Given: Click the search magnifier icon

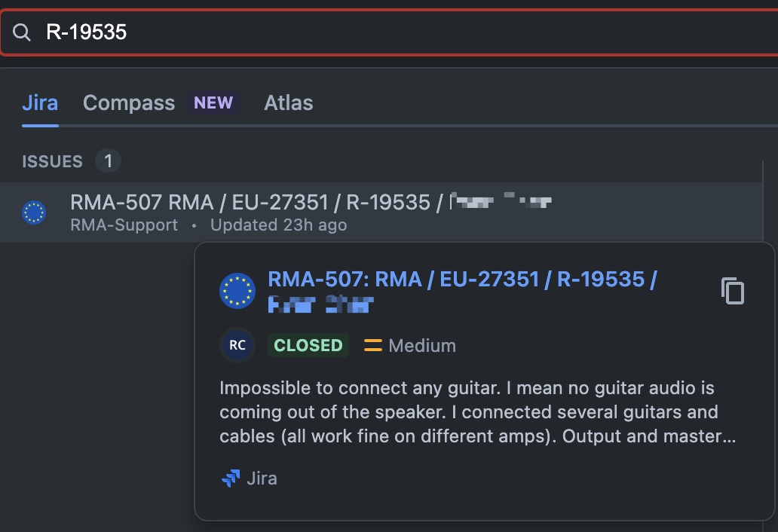Looking at the screenshot, I should tap(21, 32).
